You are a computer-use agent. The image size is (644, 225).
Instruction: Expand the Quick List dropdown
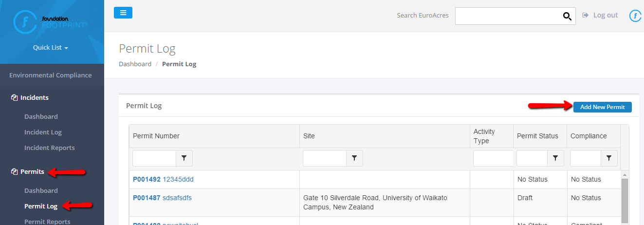[51, 48]
